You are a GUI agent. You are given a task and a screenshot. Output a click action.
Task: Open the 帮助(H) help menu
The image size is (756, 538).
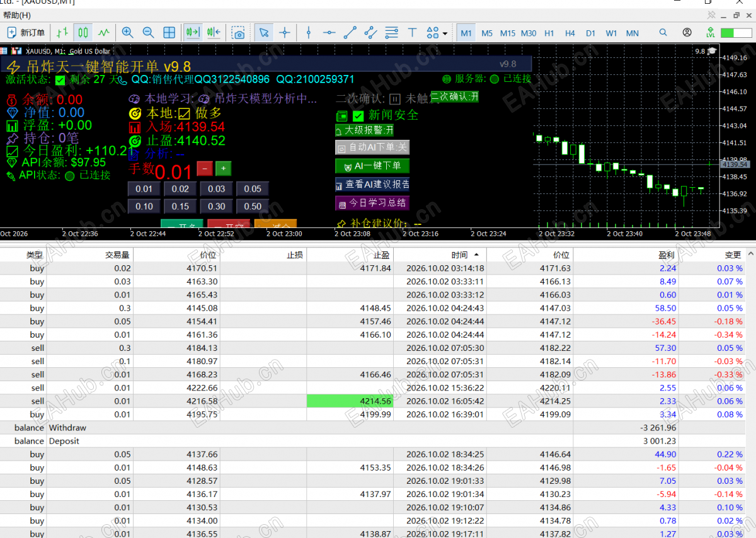point(17,15)
